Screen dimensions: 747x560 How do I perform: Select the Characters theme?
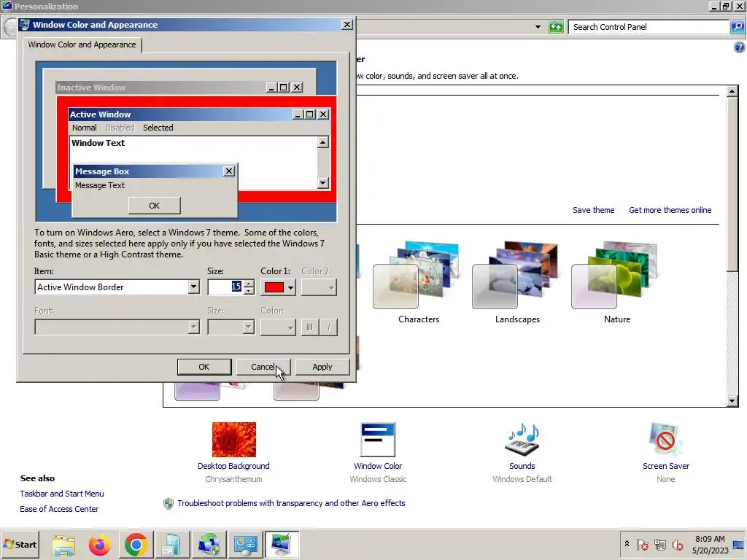(418, 282)
